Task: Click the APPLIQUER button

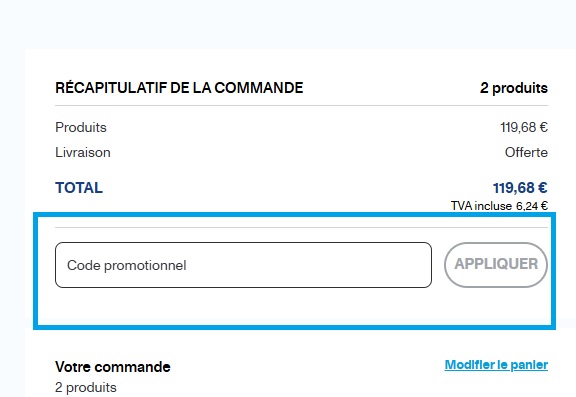Action: (496, 264)
